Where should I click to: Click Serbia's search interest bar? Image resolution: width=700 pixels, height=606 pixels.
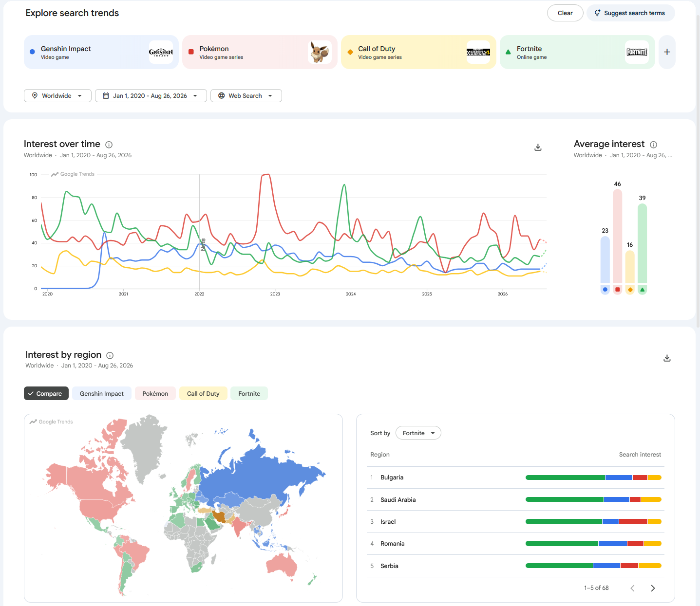593,566
